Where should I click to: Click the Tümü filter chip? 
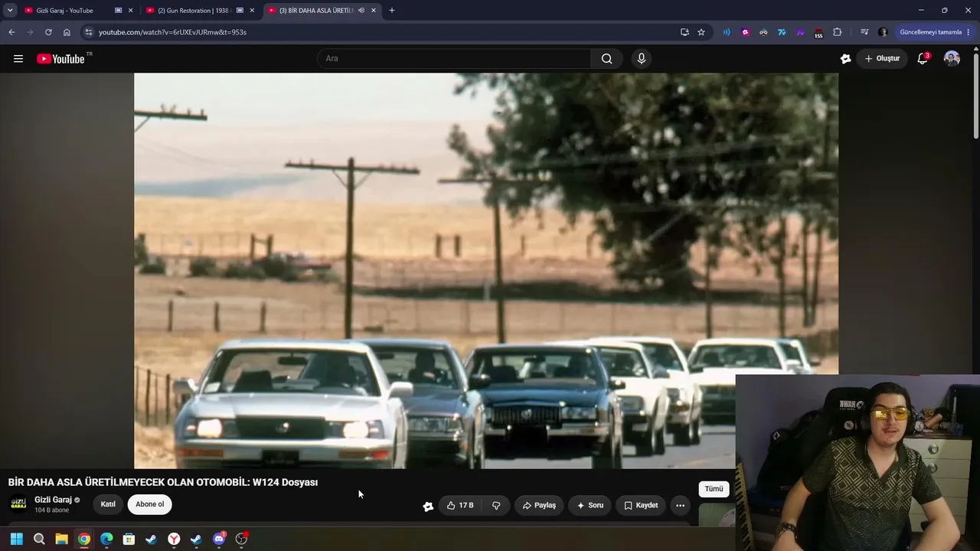coord(714,489)
